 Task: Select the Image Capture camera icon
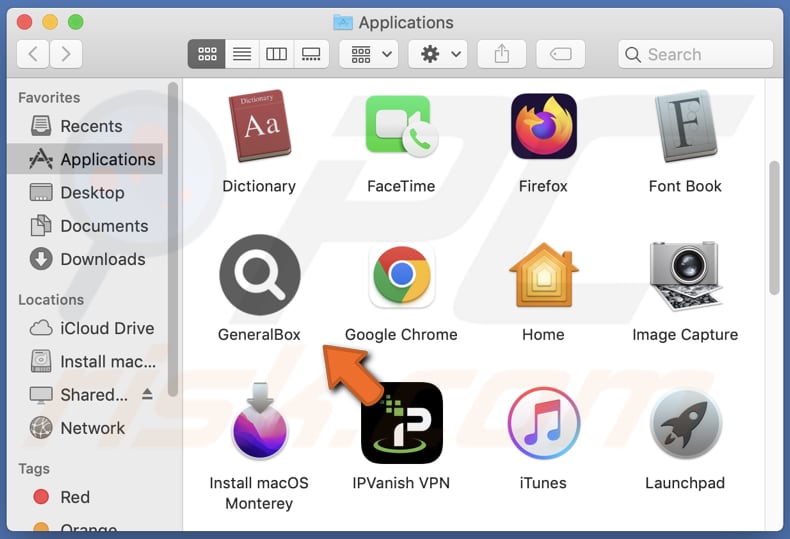686,276
